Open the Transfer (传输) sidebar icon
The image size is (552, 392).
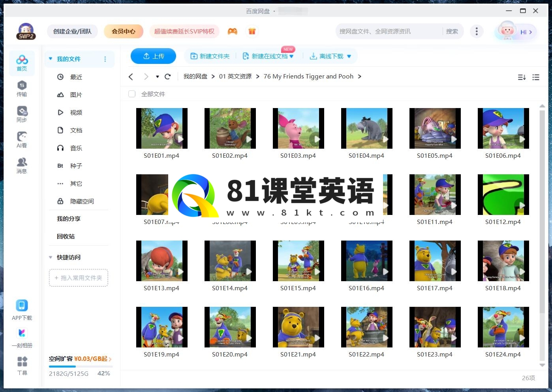pyautogui.click(x=22, y=89)
